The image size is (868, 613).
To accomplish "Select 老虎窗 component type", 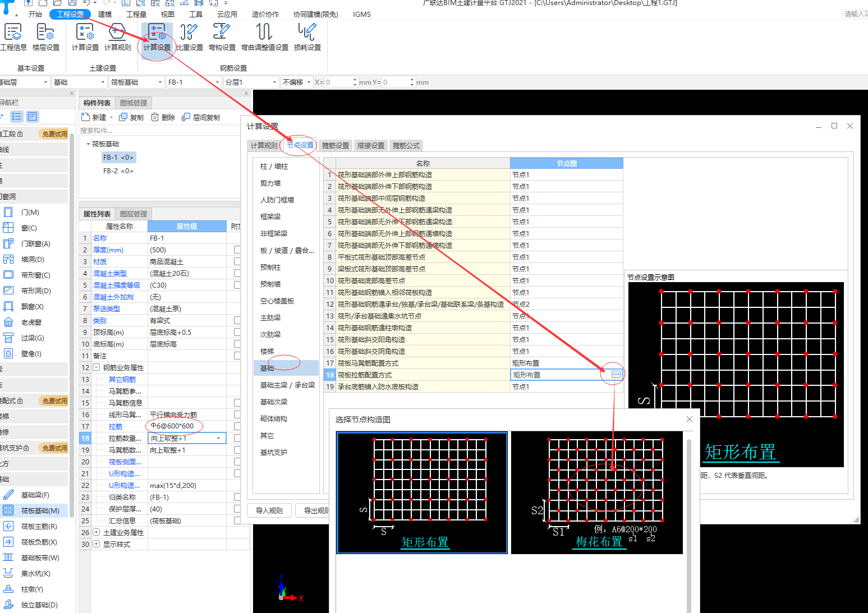I will pyautogui.click(x=24, y=322).
